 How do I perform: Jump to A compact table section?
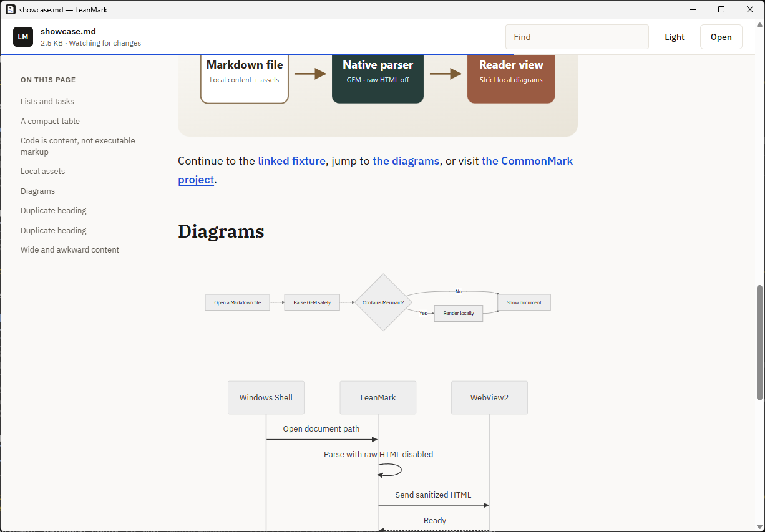[50, 121]
